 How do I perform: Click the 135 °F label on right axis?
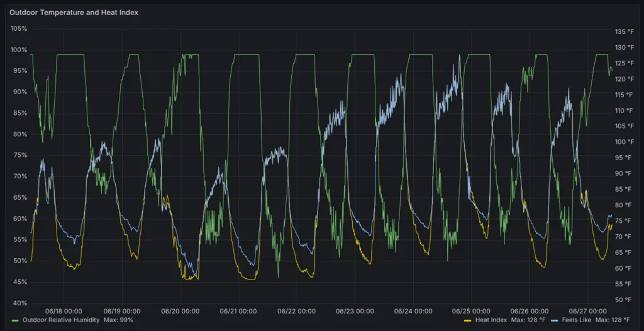pos(625,32)
